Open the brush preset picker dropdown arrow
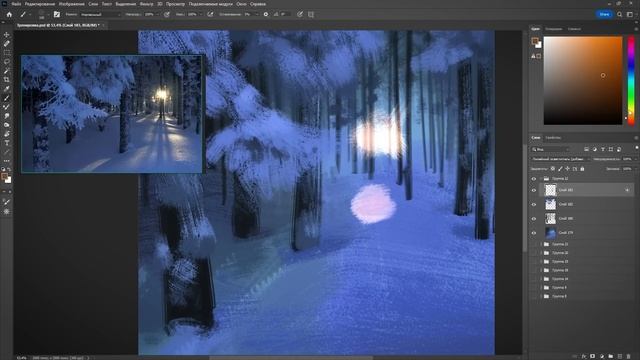 pos(48,15)
